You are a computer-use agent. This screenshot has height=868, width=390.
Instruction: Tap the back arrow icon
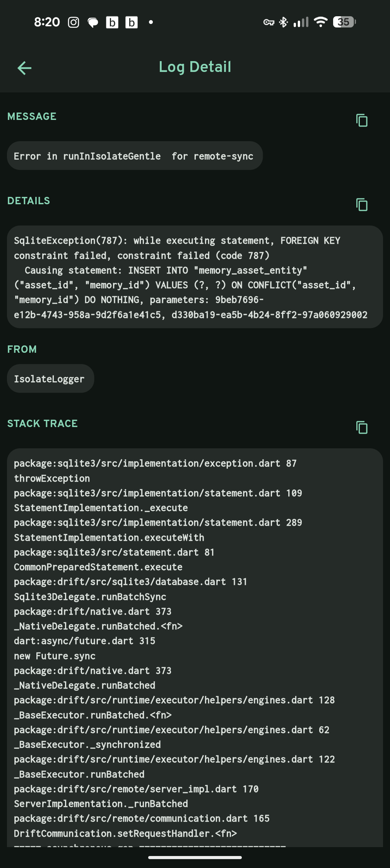click(x=24, y=68)
